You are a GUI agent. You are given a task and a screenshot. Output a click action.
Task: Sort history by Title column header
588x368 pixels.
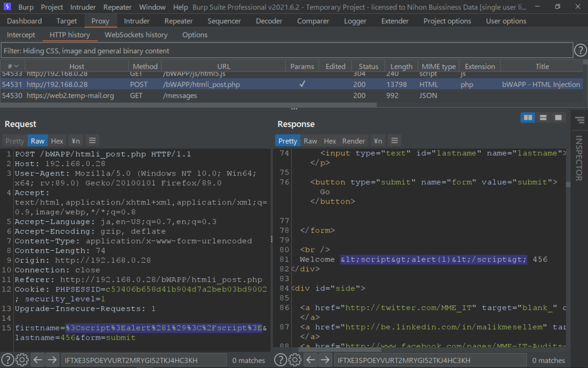click(x=542, y=66)
